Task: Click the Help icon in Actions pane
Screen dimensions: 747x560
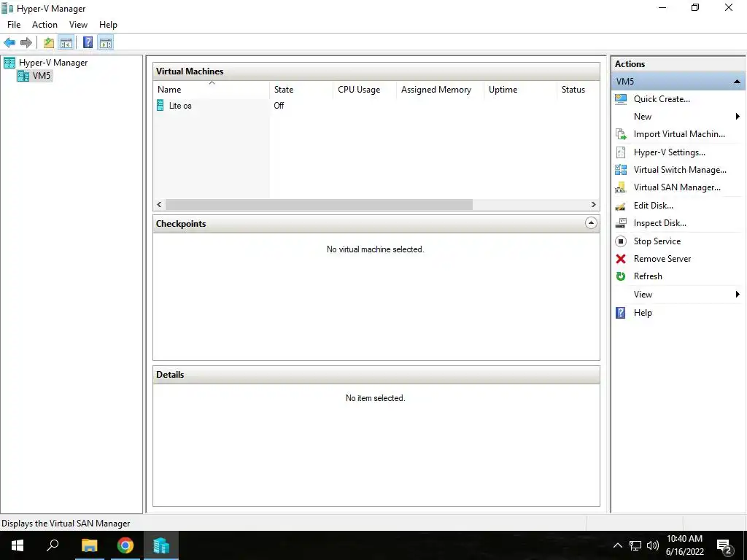Action: tap(621, 313)
